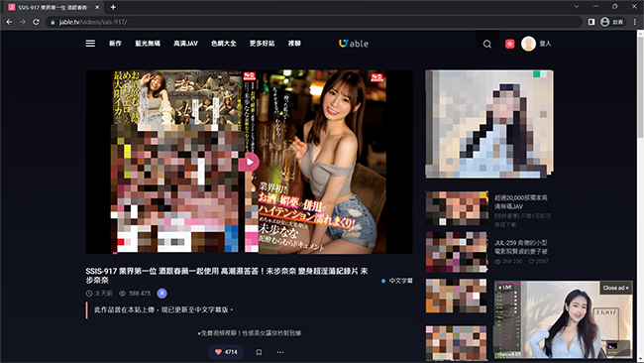Viewport: 644px width, 363px height.
Task: Click the lock icon in address bar
Action: tap(53, 22)
